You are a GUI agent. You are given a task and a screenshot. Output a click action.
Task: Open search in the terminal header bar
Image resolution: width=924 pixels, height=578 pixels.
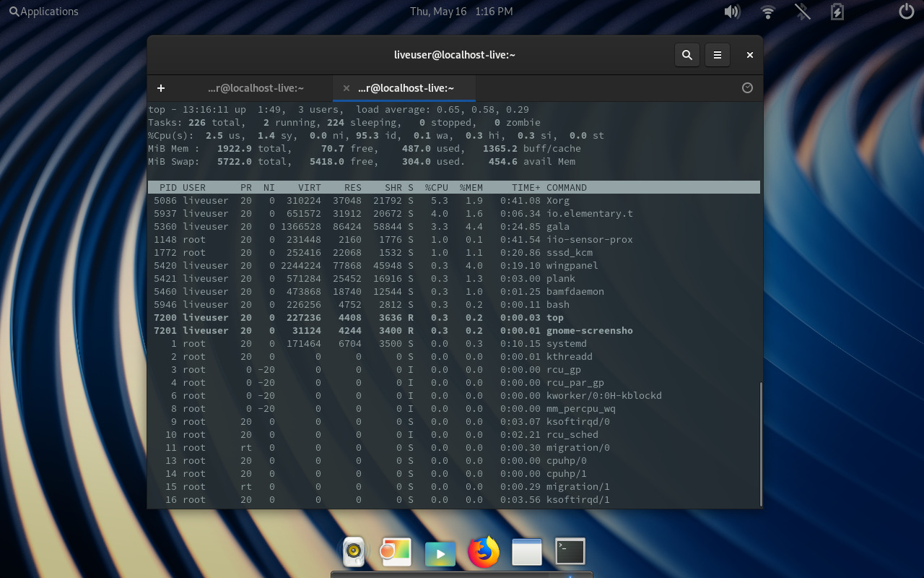click(687, 55)
